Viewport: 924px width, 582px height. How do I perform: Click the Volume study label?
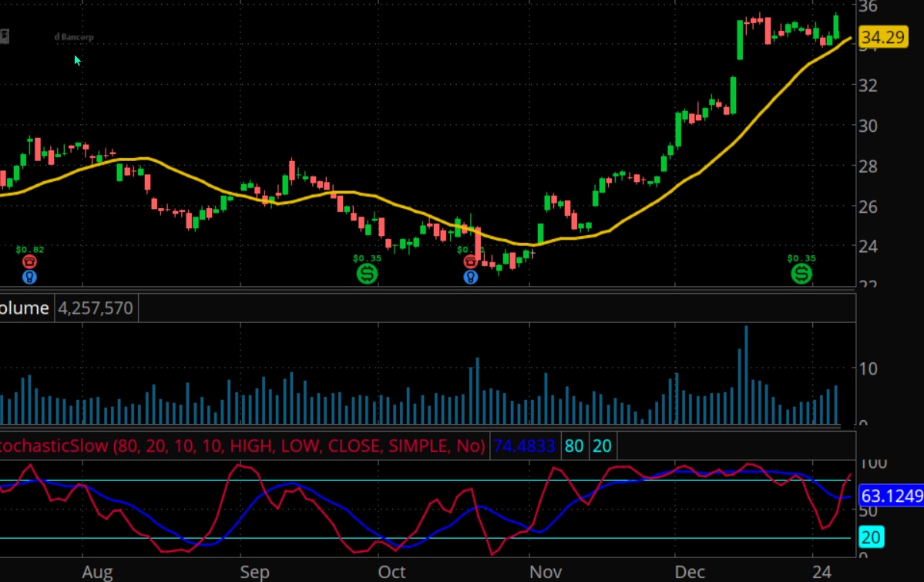23,308
